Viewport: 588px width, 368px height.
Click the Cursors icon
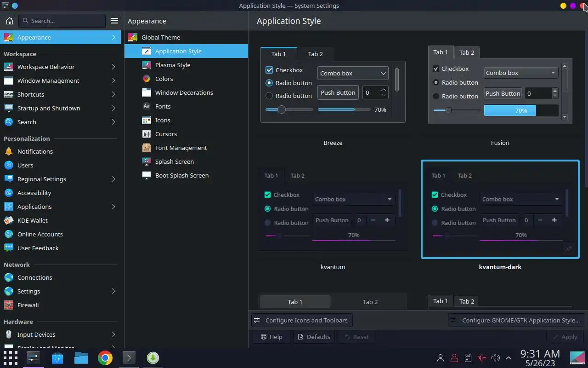point(147,134)
